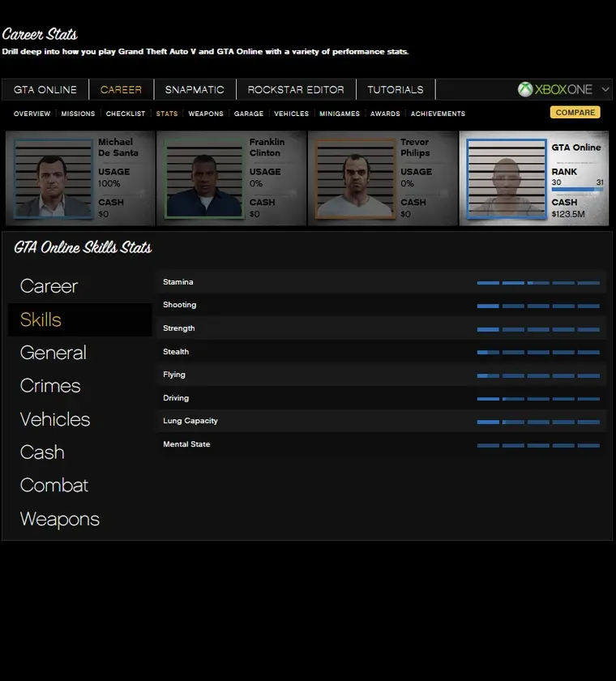
Task: Click the GTA Online cash value $123.5M
Action: point(568,214)
